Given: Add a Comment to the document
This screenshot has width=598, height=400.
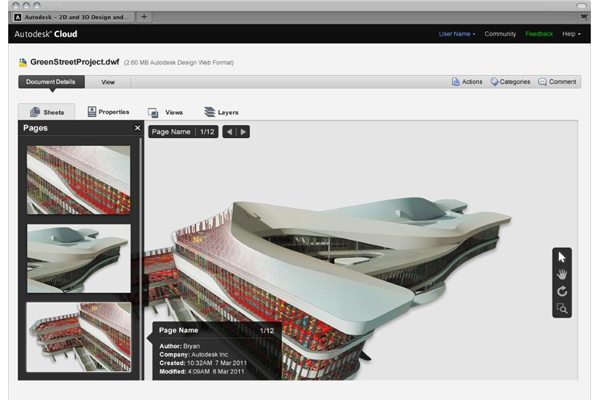Looking at the screenshot, I should pyautogui.click(x=557, y=82).
